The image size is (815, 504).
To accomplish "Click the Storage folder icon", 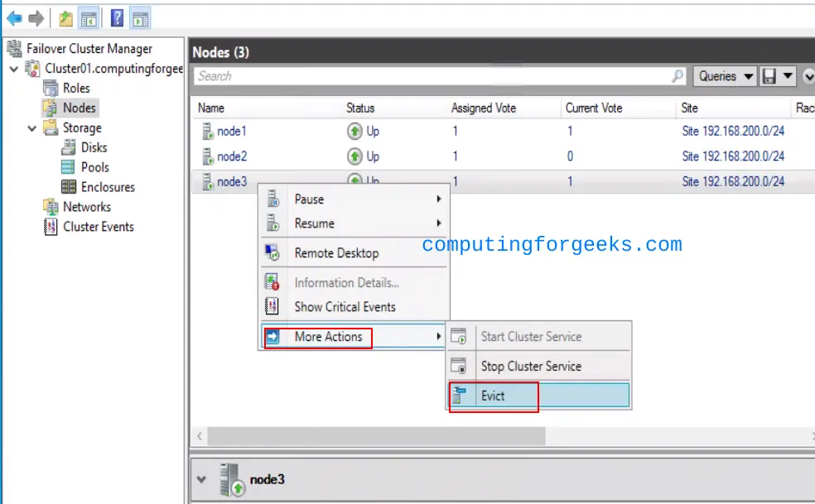I will coord(51,127).
